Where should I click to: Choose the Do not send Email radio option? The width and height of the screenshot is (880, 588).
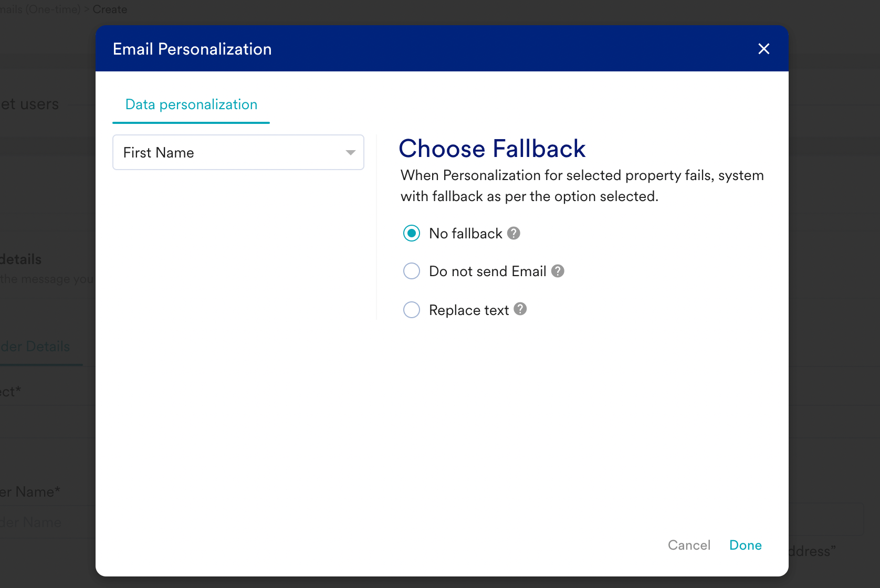pos(412,271)
